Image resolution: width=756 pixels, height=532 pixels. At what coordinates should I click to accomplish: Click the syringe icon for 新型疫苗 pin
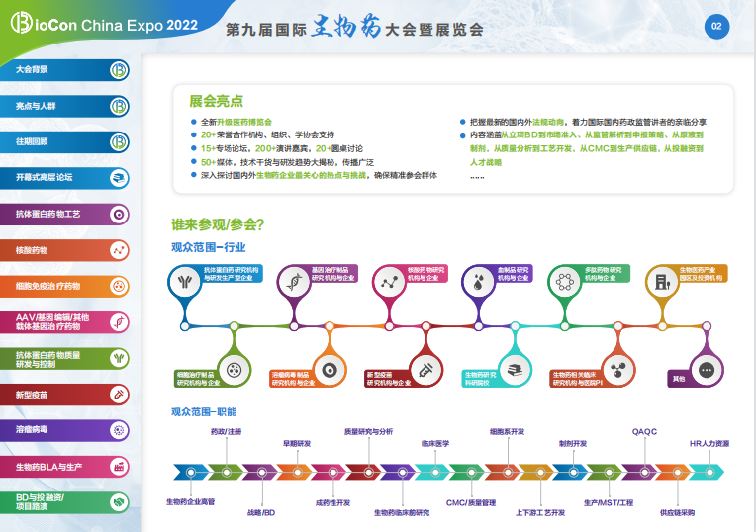click(425, 370)
